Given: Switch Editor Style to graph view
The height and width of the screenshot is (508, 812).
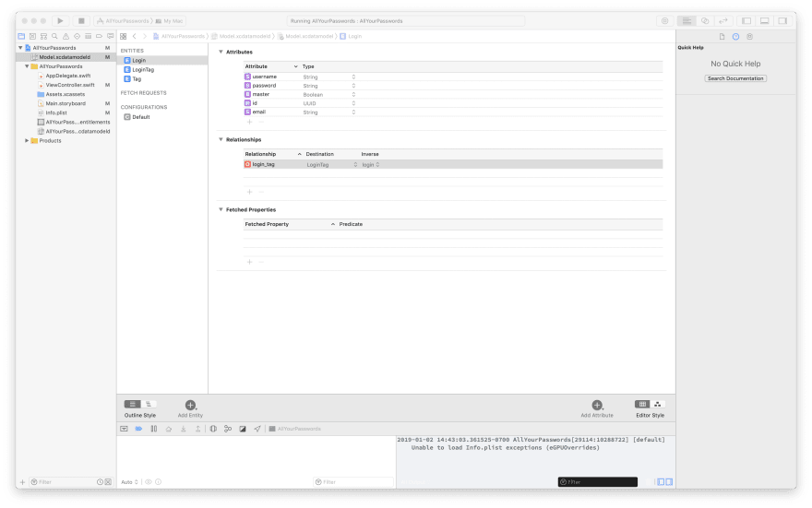Looking at the screenshot, I should [658, 404].
